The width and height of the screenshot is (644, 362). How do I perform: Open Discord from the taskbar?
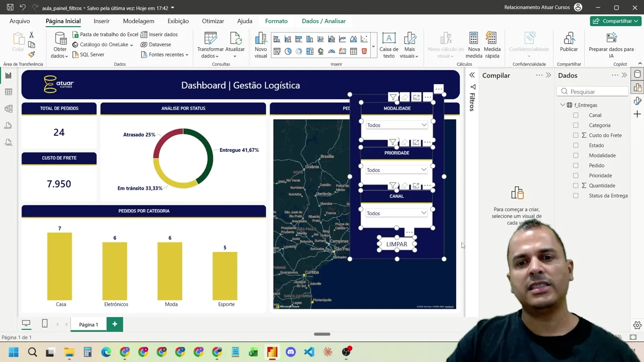[x=291, y=352]
